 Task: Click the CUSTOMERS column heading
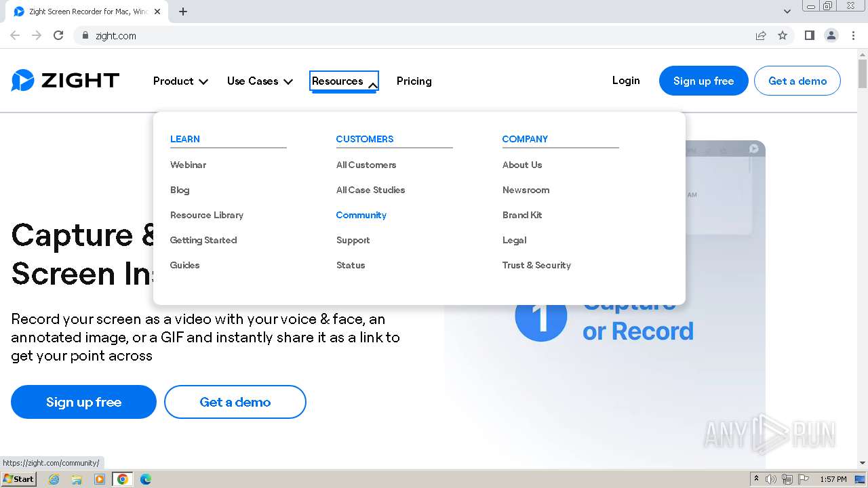(365, 139)
